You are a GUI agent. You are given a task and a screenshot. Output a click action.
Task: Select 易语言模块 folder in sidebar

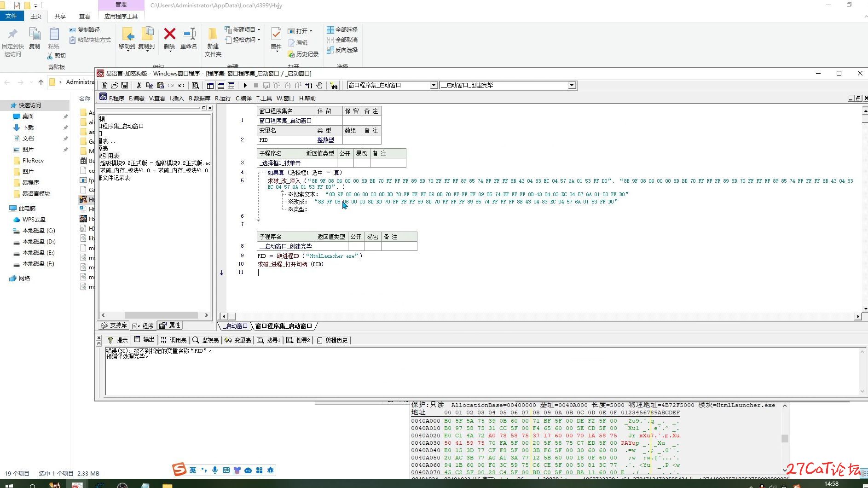pos(36,194)
